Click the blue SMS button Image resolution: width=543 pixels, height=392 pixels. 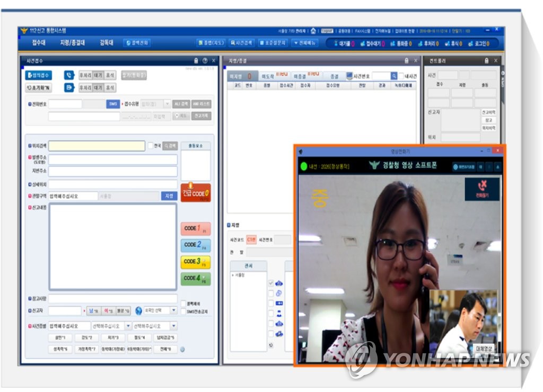[113, 104]
